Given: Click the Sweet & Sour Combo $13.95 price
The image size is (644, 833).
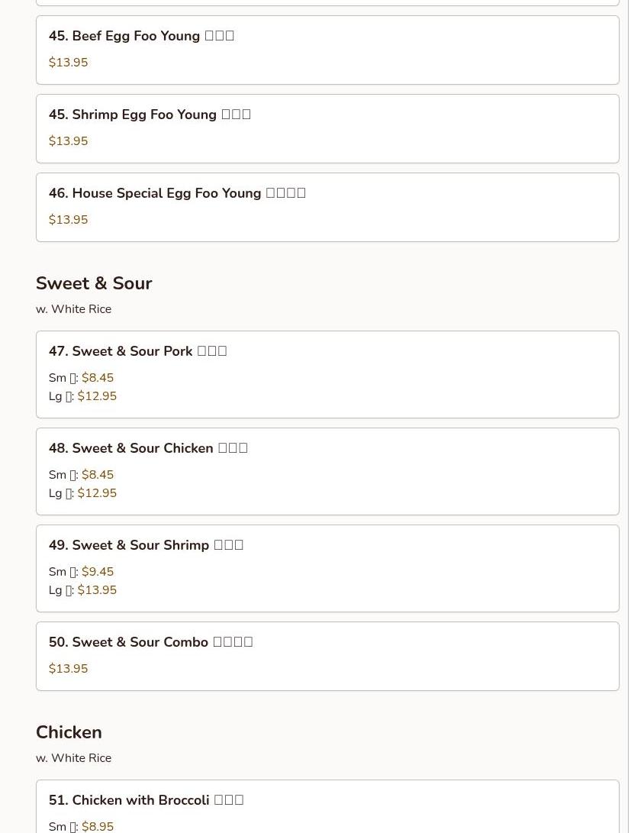Looking at the screenshot, I should pos(68,669).
